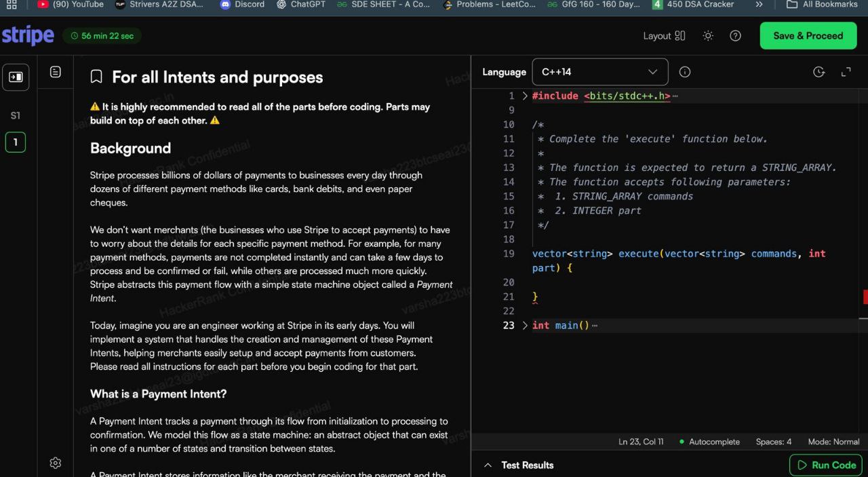The height and width of the screenshot is (477, 868).
Task: Toggle the light/dark theme sun icon
Action: [708, 36]
